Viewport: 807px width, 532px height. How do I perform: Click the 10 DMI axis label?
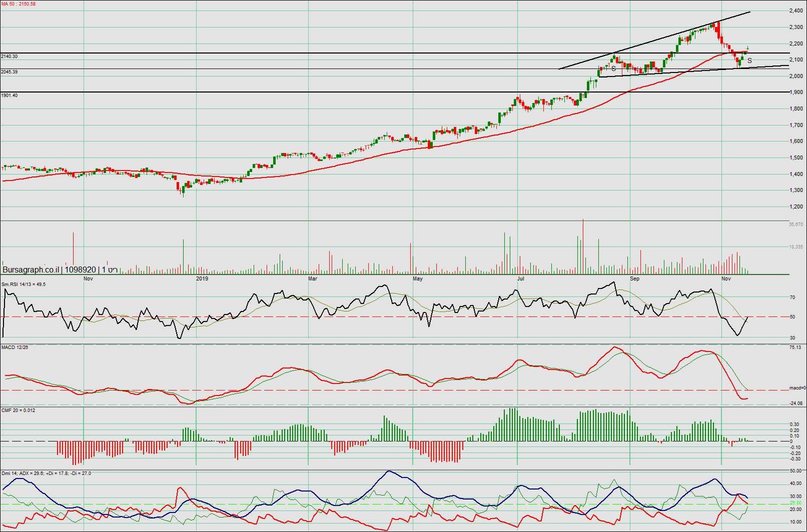795,522
